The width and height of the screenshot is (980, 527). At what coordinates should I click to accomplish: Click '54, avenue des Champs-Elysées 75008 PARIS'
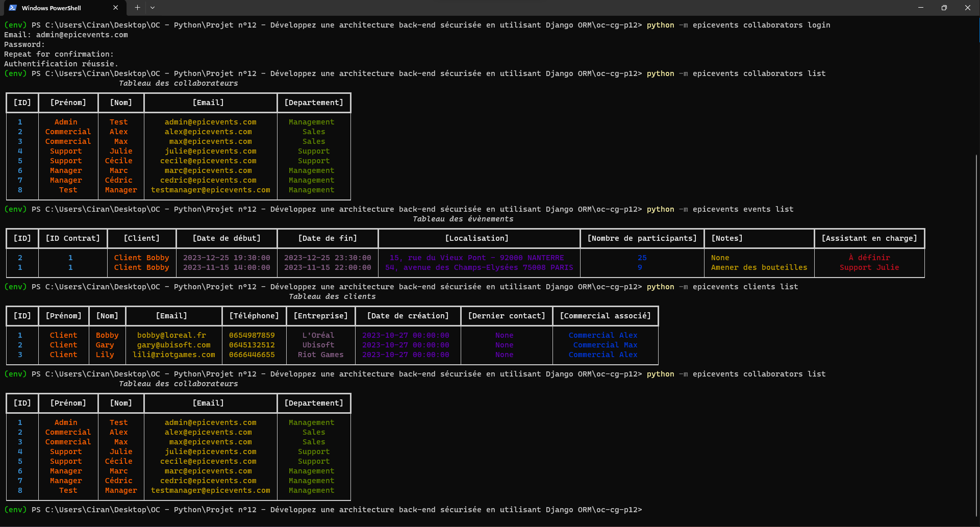coord(479,267)
